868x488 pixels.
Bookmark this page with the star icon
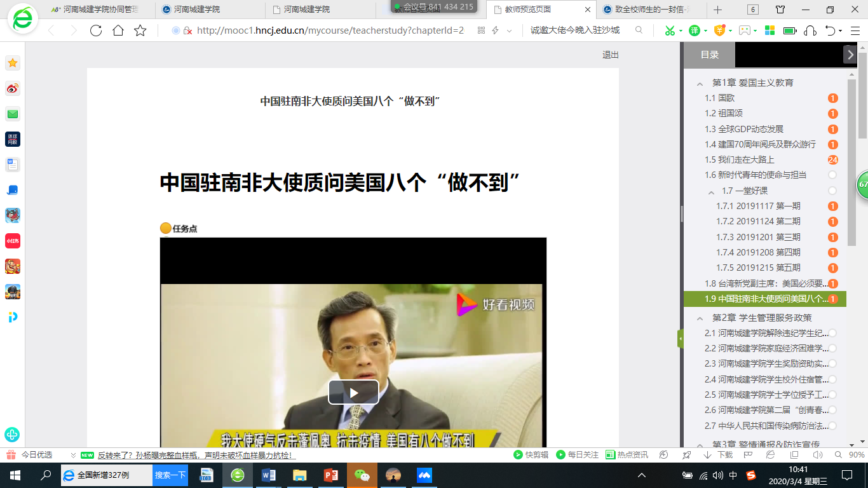tap(140, 30)
